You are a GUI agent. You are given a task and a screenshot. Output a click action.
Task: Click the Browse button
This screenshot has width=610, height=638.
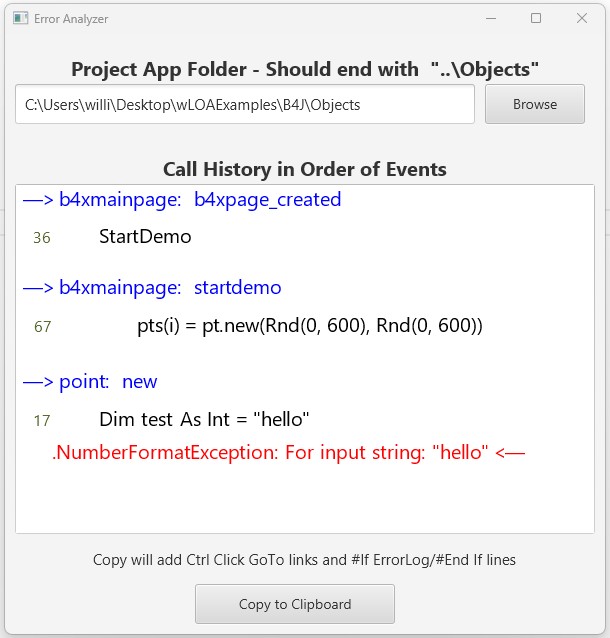[x=534, y=104]
